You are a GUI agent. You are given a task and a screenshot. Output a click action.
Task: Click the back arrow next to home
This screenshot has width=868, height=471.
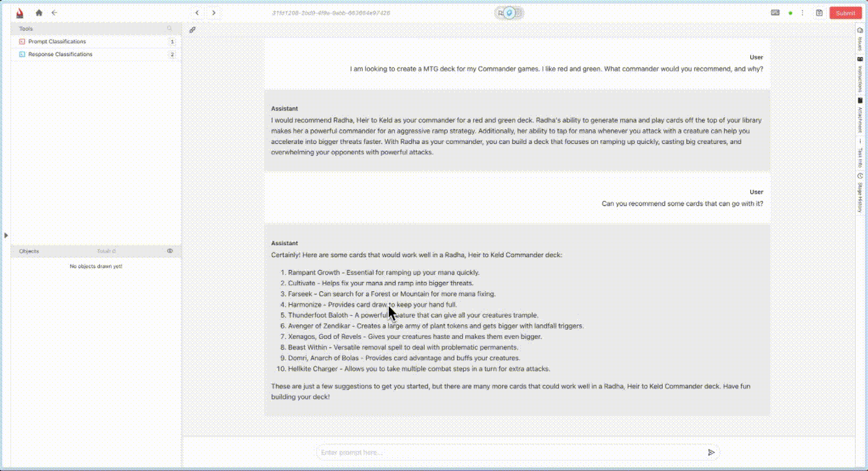click(54, 12)
